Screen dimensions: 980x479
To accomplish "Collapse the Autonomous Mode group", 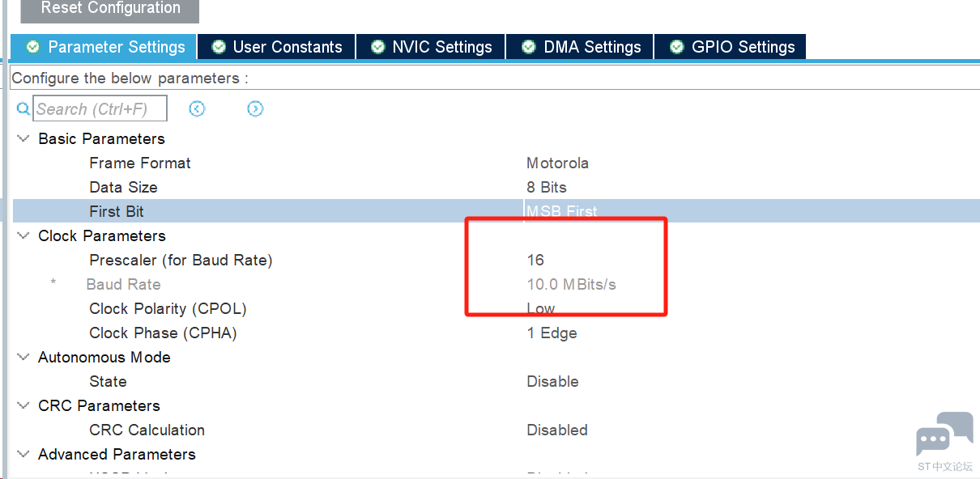I will 23,357.
